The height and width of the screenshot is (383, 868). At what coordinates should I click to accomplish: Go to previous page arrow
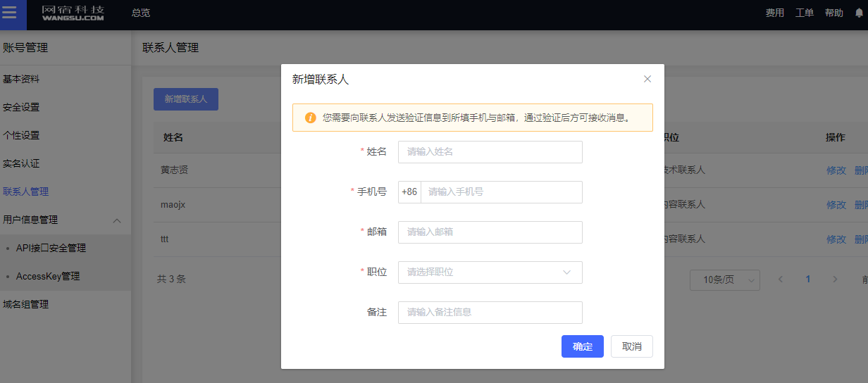pyautogui.click(x=781, y=280)
